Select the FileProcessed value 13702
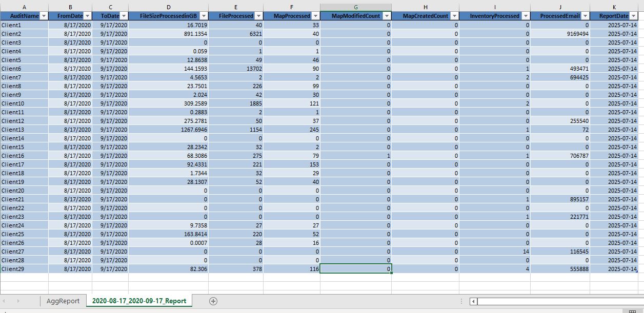 (236, 69)
